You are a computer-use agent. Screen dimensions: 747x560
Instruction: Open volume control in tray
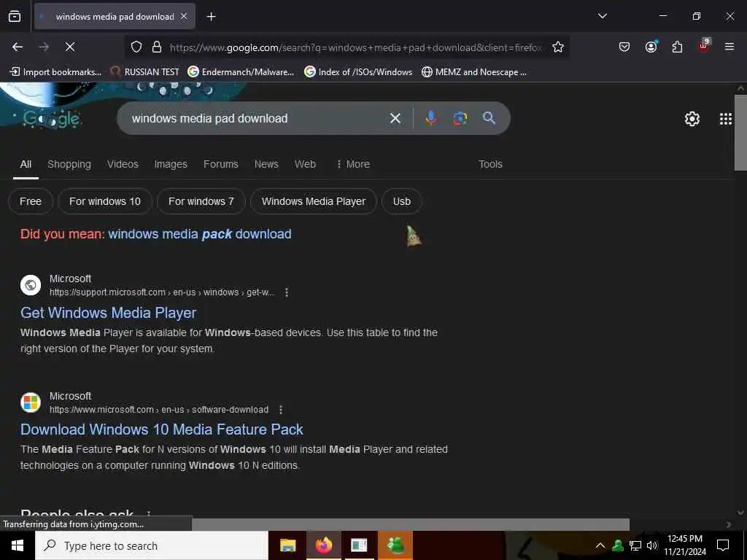(651, 545)
